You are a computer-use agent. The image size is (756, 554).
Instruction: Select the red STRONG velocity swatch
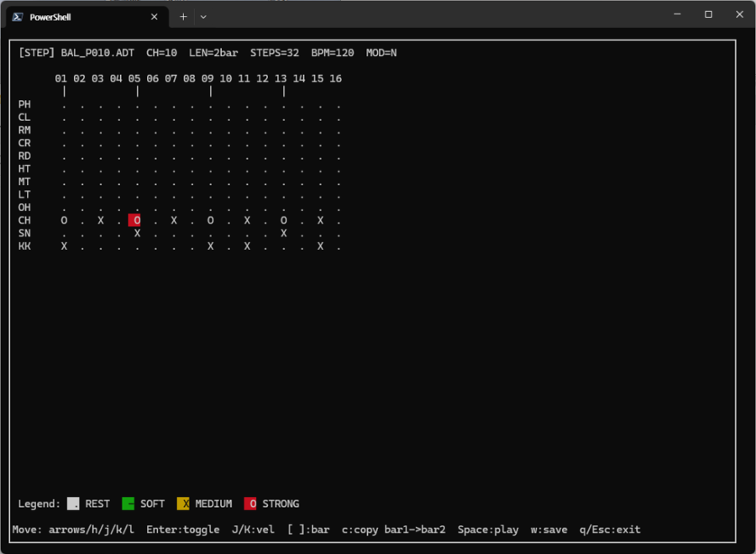pyautogui.click(x=252, y=503)
